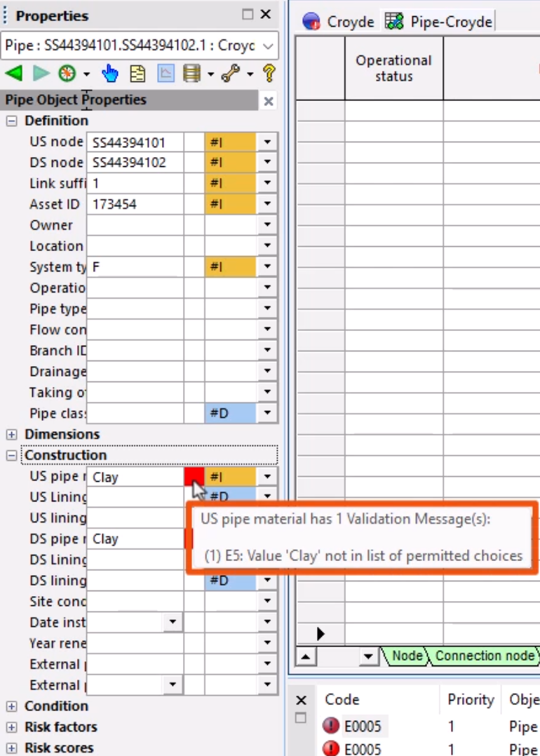Switch to the Croyde network tab
540x756 pixels.
click(x=339, y=22)
